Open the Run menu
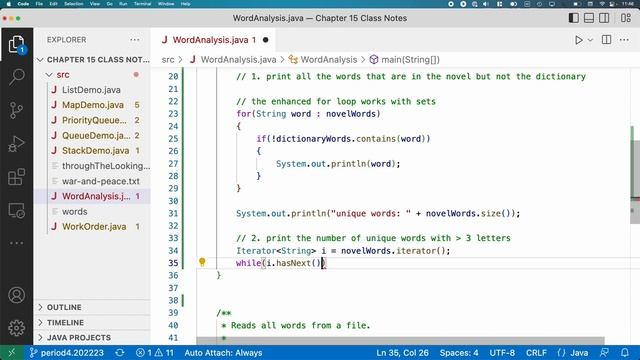This screenshot has width=640, height=360. coord(123,4)
